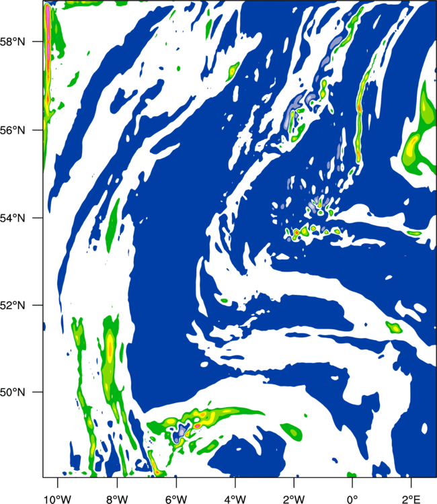The width and height of the screenshot is (437, 504).
Task: Click the 2°E longitude label
Action: coord(411,499)
